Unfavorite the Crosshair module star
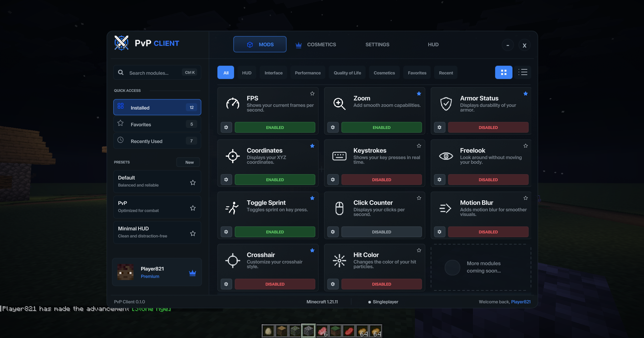This screenshot has height=338, width=644. [312, 250]
